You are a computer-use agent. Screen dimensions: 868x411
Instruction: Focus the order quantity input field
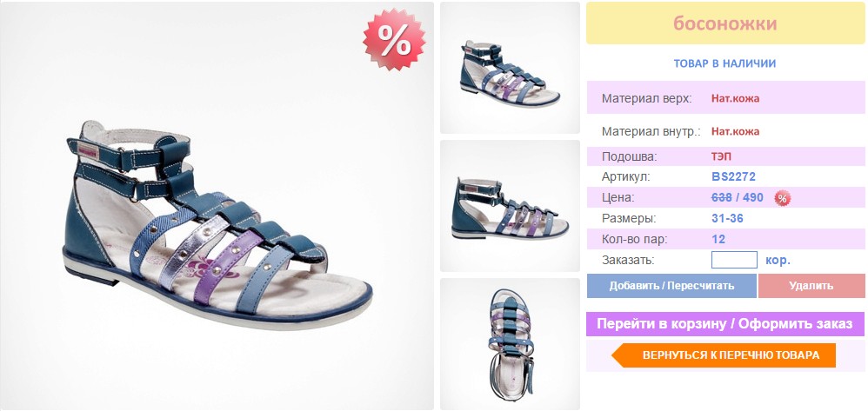coord(734,260)
